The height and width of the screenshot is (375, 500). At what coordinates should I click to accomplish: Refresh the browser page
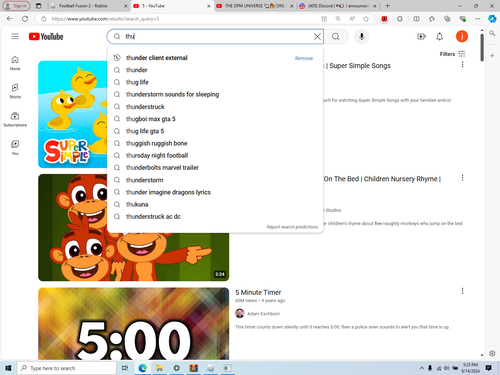25,19
